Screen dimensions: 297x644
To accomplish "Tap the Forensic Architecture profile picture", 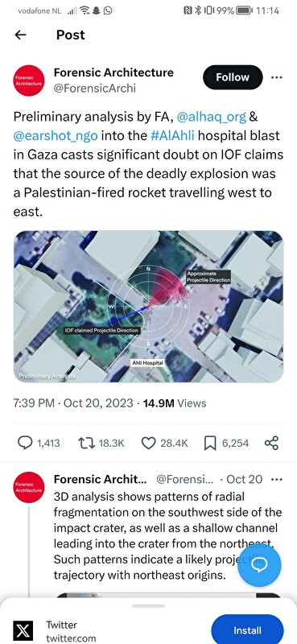I will click(x=29, y=80).
